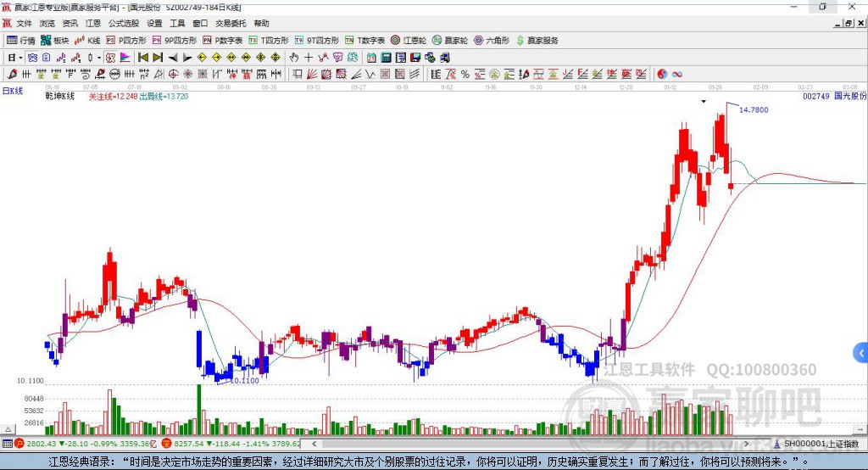Click the K线 toolbar button
Image resolution: width=868 pixels, height=470 pixels.
click(87, 41)
